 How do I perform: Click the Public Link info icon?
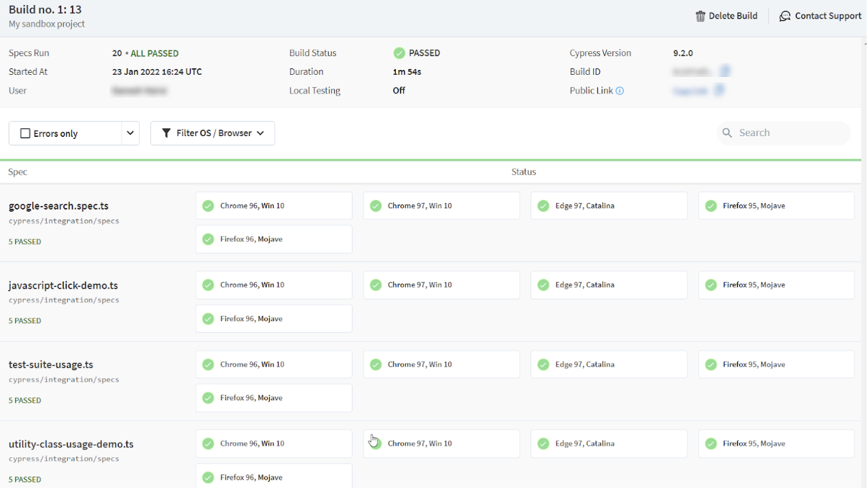(620, 91)
